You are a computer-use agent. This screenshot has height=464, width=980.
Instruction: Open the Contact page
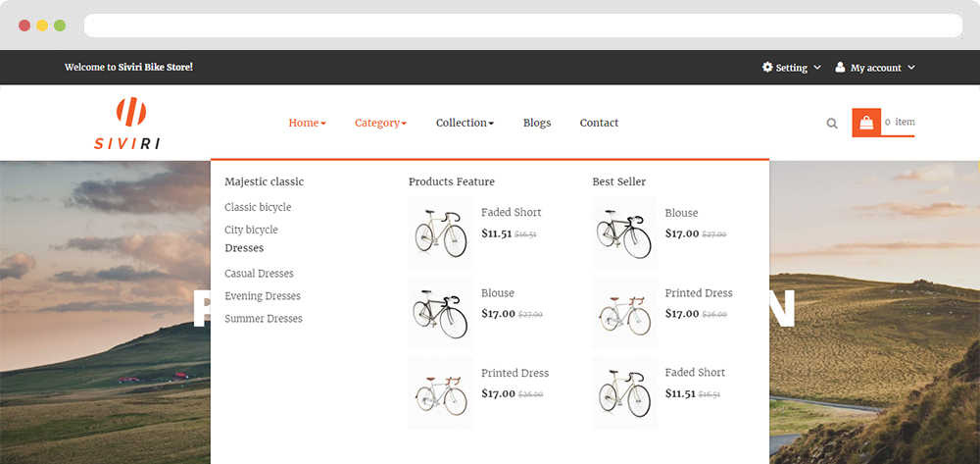point(599,124)
